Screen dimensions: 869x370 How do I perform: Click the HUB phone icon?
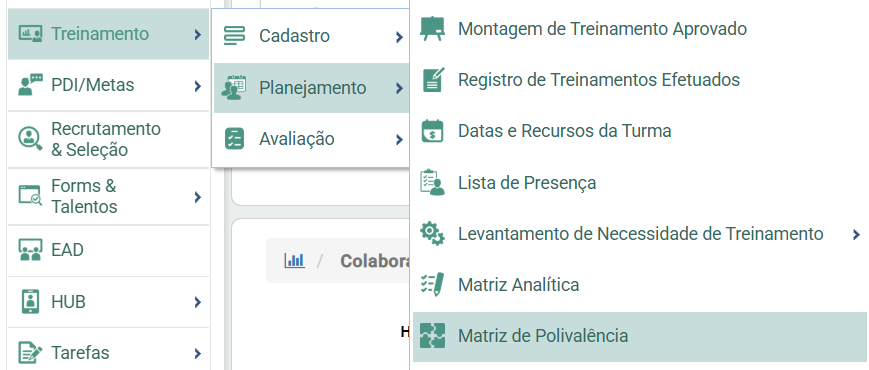tap(30, 302)
